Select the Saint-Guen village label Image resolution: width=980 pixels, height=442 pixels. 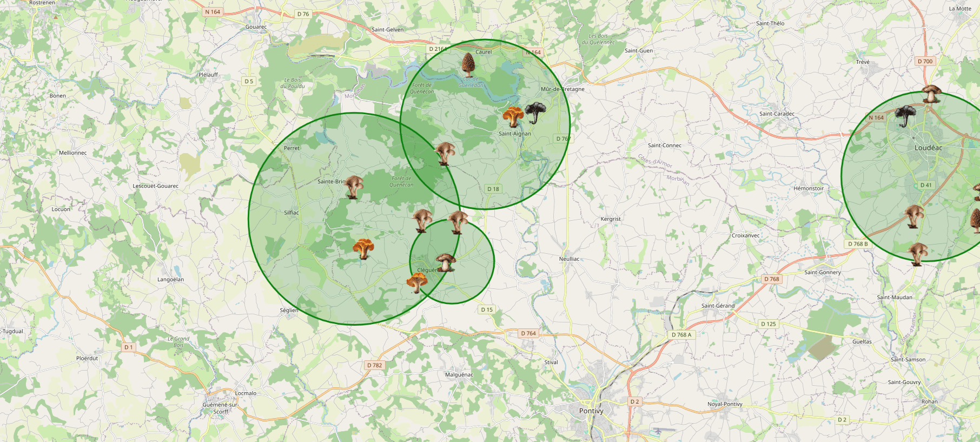pos(639,51)
